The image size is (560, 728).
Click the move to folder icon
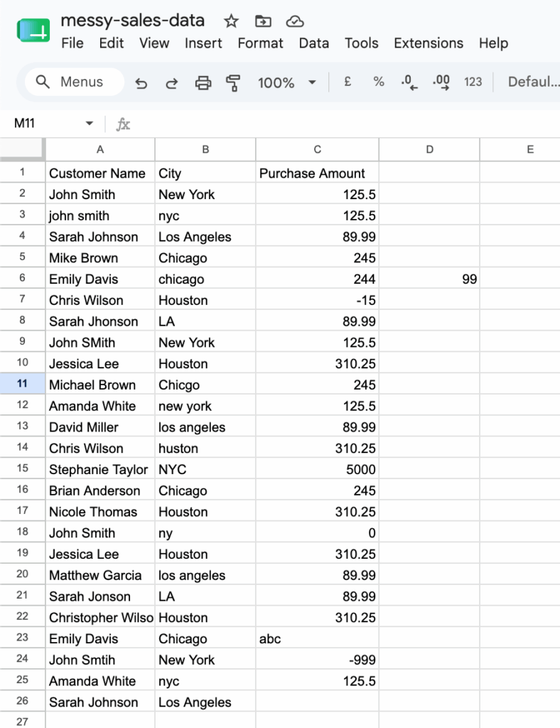(263, 21)
